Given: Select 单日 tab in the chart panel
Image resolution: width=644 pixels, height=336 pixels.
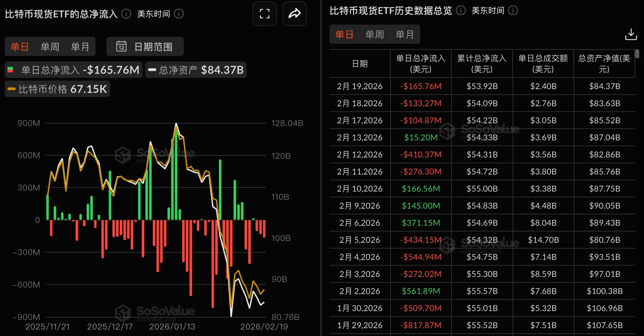Looking at the screenshot, I should click(x=19, y=46).
